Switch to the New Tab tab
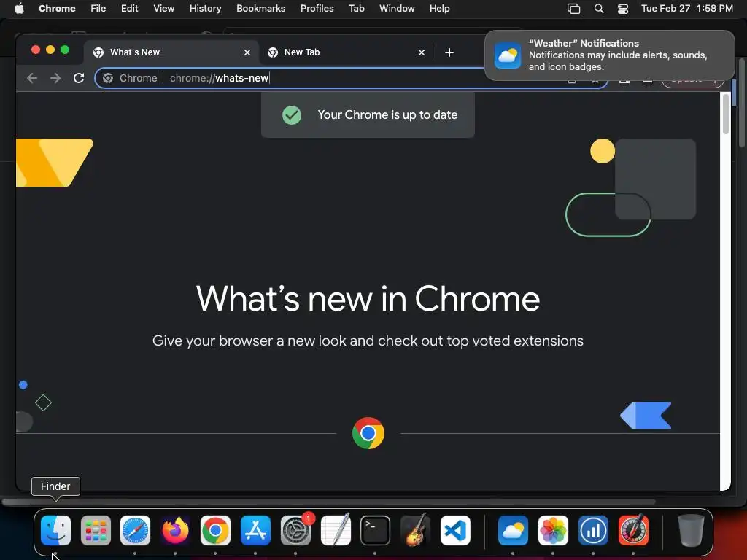 (x=347, y=52)
